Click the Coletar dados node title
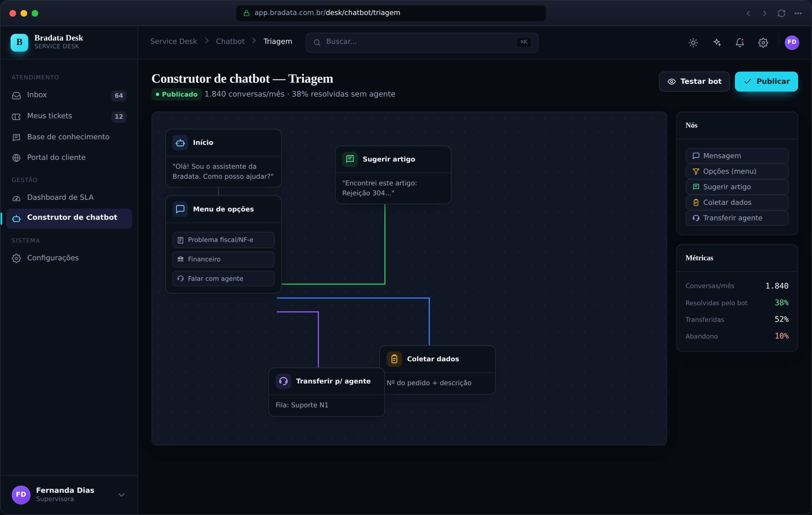Screen dimensions: 812x515 pyautogui.click(x=433, y=359)
